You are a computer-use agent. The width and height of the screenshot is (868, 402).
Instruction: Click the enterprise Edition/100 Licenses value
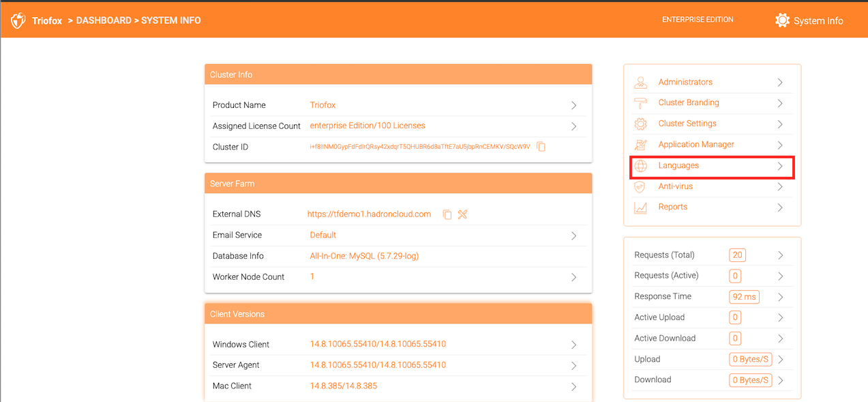tap(368, 126)
